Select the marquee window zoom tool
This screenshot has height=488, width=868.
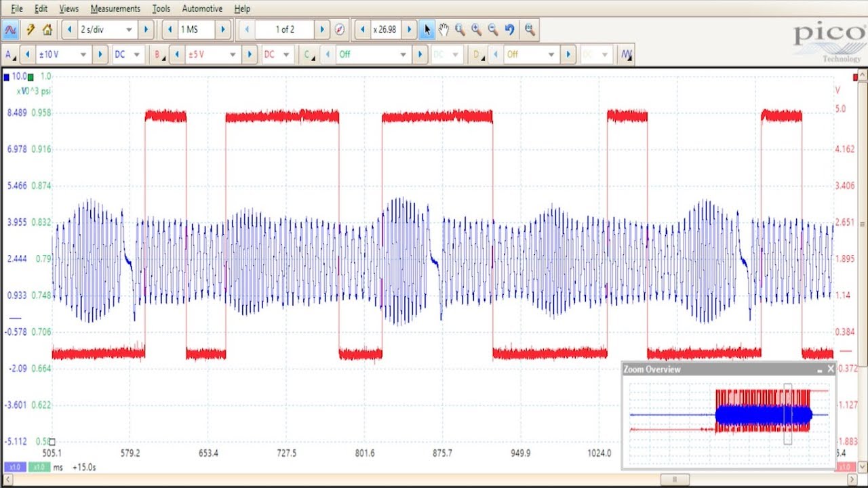[x=460, y=30]
